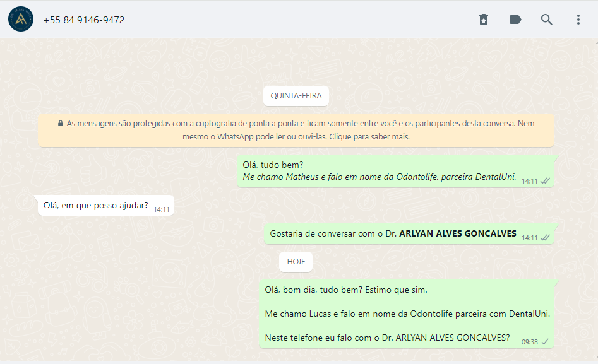The height and width of the screenshot is (364, 598).
Task: Select the bold ARLYAN ALVES GONCALVES message
Action: pos(409,234)
